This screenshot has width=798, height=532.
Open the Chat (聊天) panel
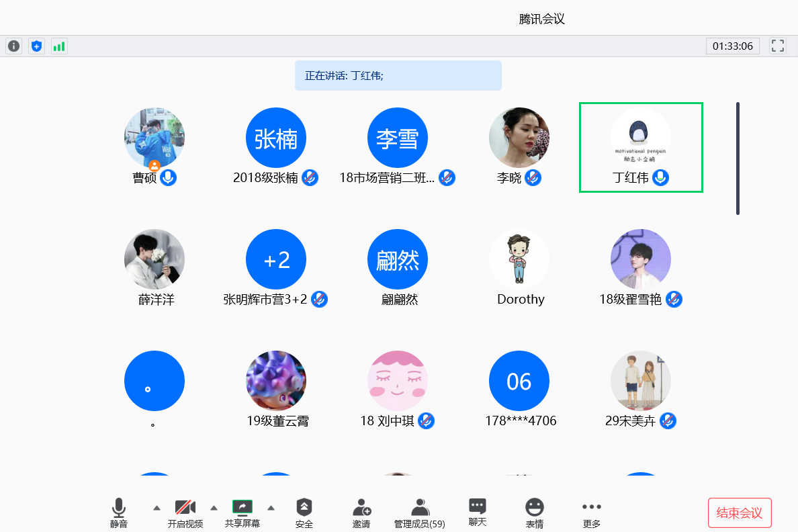tap(478, 513)
